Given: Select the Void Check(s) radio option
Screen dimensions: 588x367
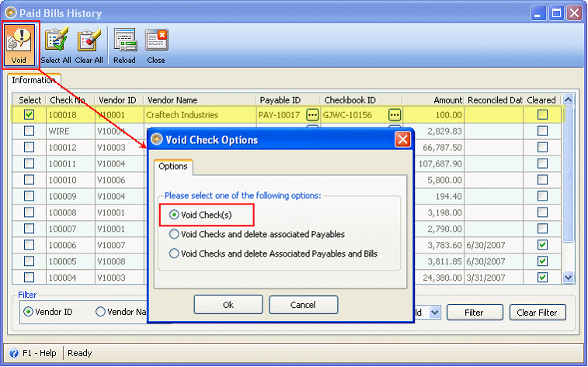Looking at the screenshot, I should pyautogui.click(x=174, y=214).
